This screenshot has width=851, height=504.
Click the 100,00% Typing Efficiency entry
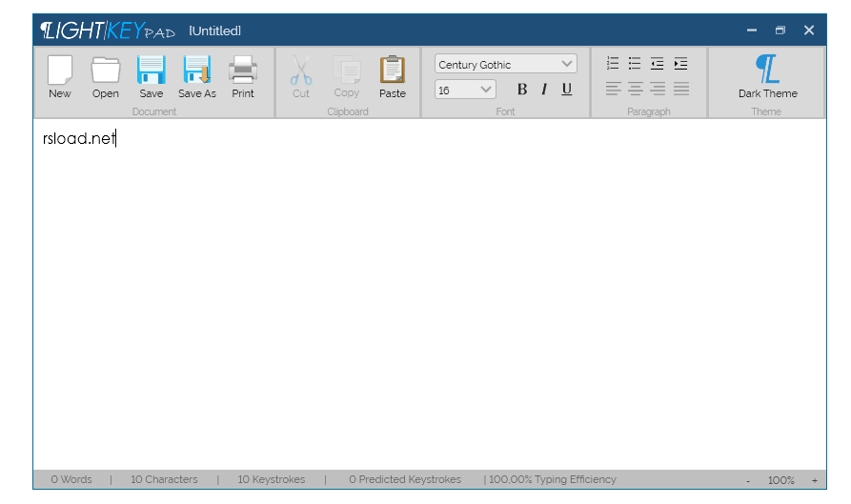553,479
